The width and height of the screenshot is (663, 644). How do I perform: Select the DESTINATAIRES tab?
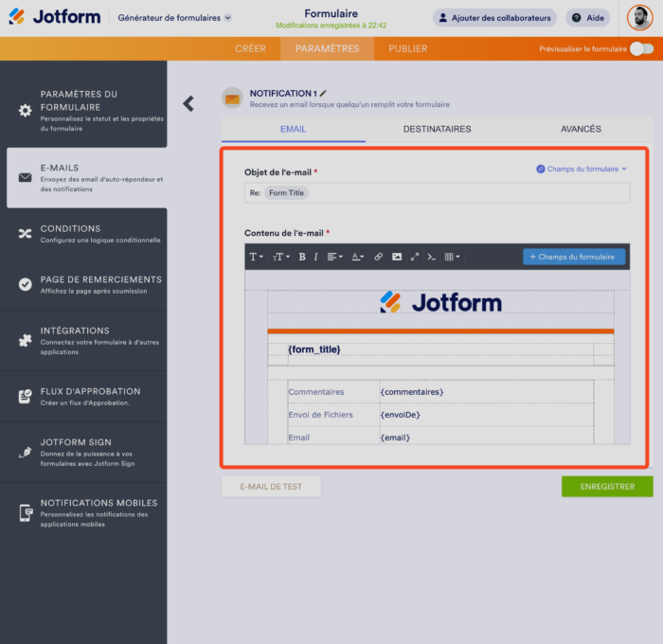(x=437, y=129)
